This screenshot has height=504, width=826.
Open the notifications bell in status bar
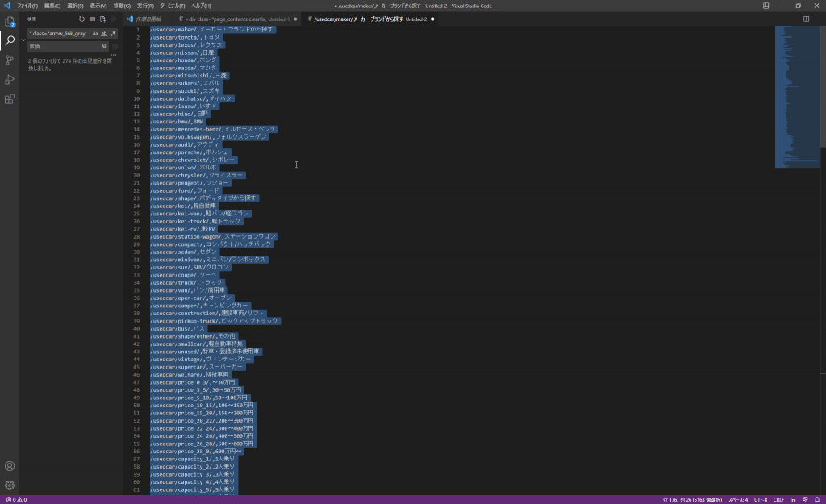(x=817, y=500)
